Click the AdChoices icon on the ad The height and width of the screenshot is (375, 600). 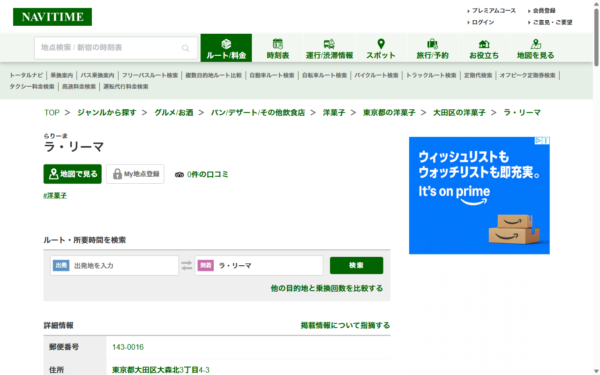pyautogui.click(x=539, y=140)
